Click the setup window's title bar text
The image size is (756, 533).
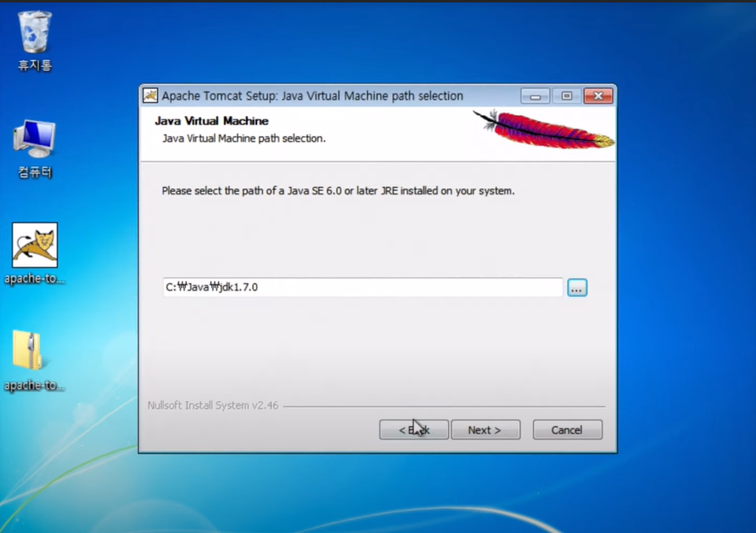[312, 96]
